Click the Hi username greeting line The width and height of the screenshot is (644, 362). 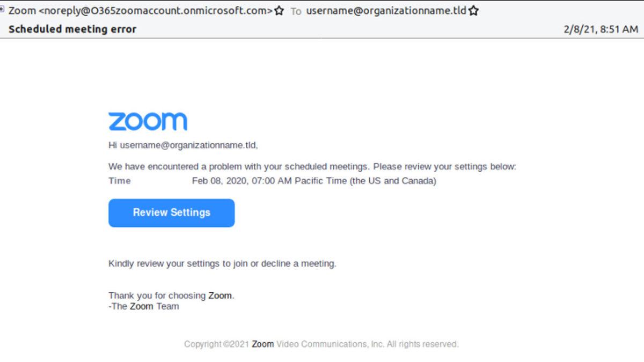coord(183,145)
